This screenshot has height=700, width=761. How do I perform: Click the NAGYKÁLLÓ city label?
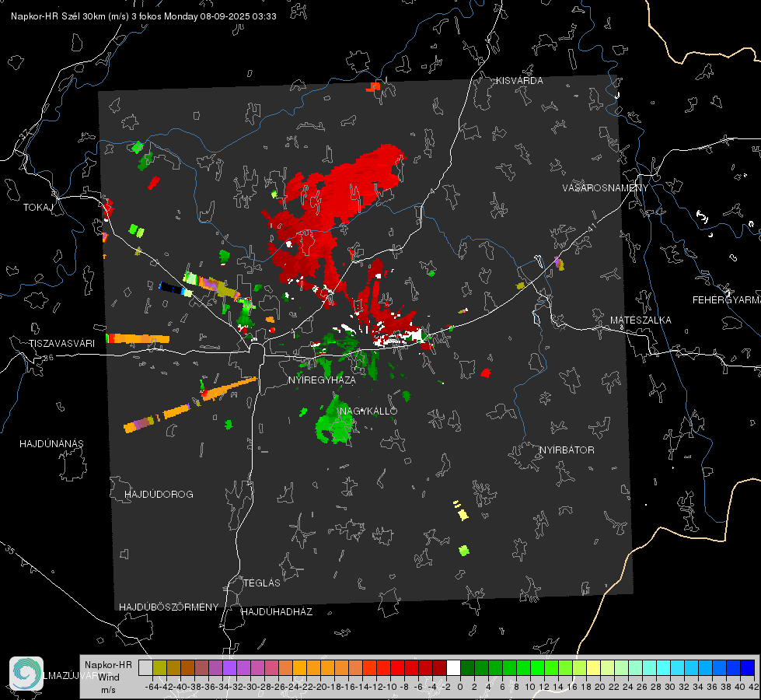point(368,411)
